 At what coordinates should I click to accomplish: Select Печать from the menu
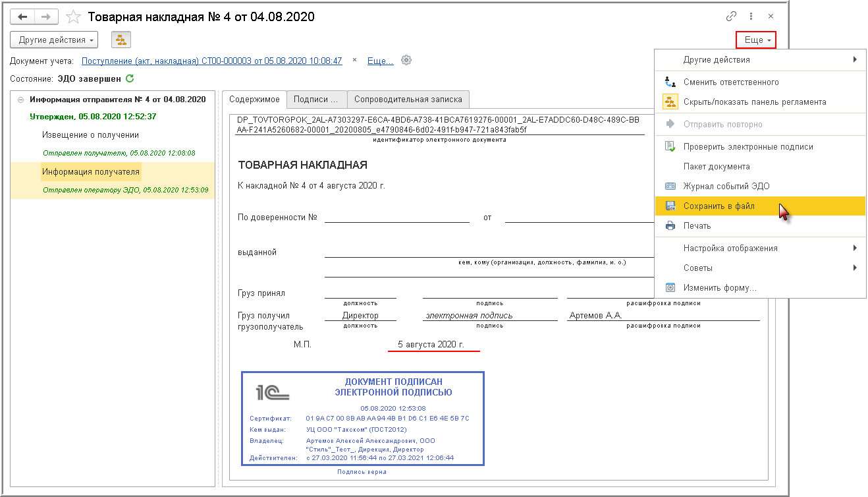(761, 226)
